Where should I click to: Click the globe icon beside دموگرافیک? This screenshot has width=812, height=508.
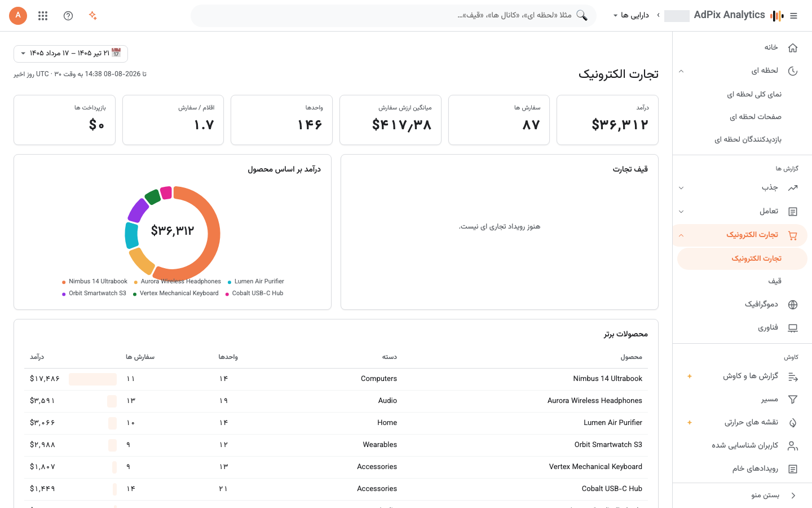(x=793, y=305)
